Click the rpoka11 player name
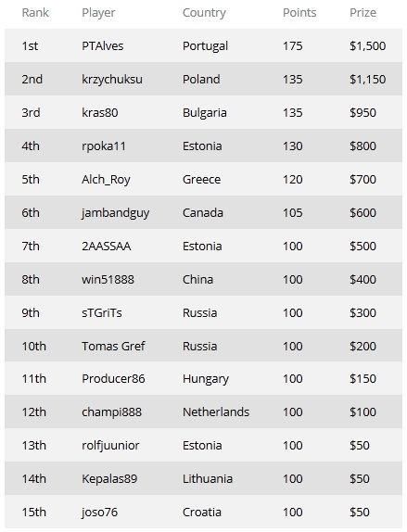Image resolution: width=407 pixels, height=532 pixels. (x=104, y=146)
